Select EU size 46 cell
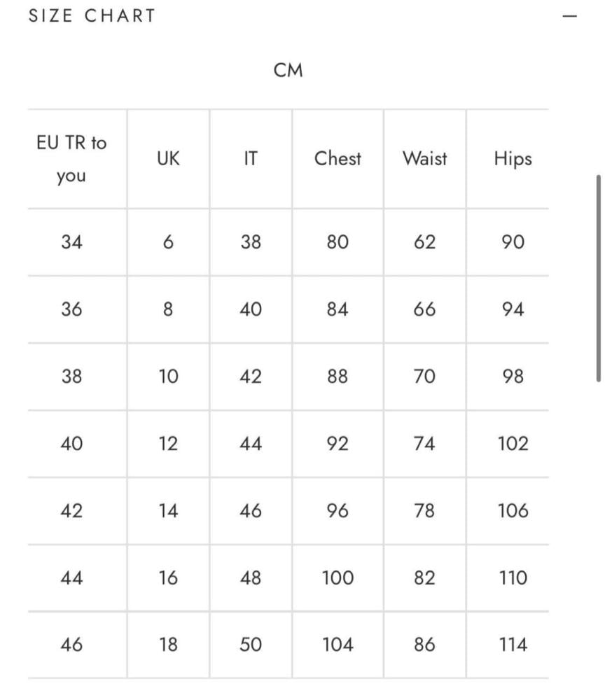 (x=71, y=645)
